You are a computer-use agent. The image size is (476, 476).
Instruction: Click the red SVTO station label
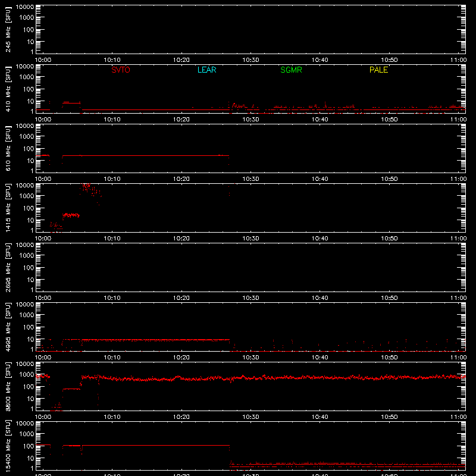pos(121,70)
